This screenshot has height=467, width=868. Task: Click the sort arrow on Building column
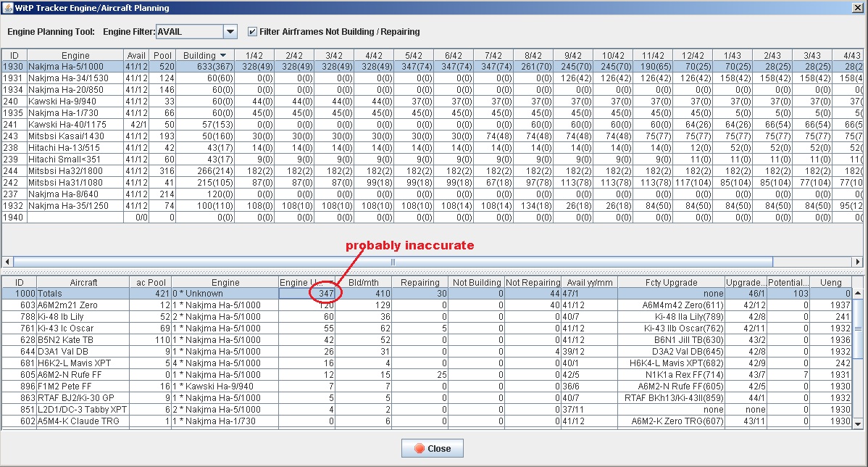click(223, 56)
